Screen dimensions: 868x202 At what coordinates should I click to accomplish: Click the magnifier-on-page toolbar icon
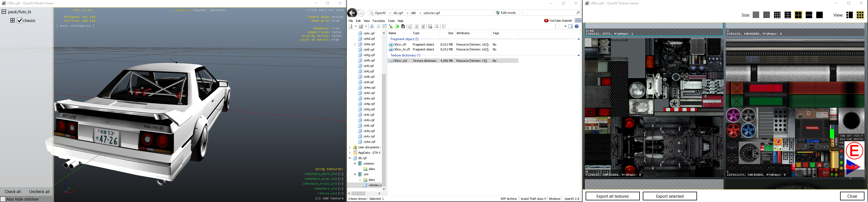(410, 26)
